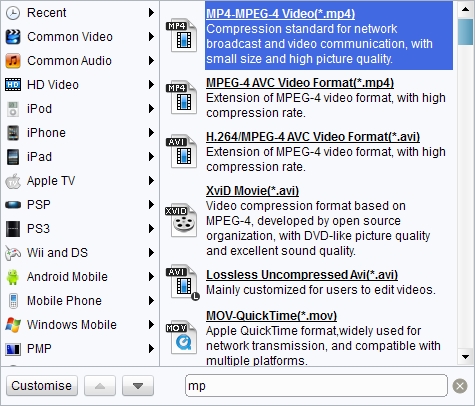This screenshot has width=475, height=406.
Task: Click the Mobile Phone icon
Action: click(x=13, y=301)
